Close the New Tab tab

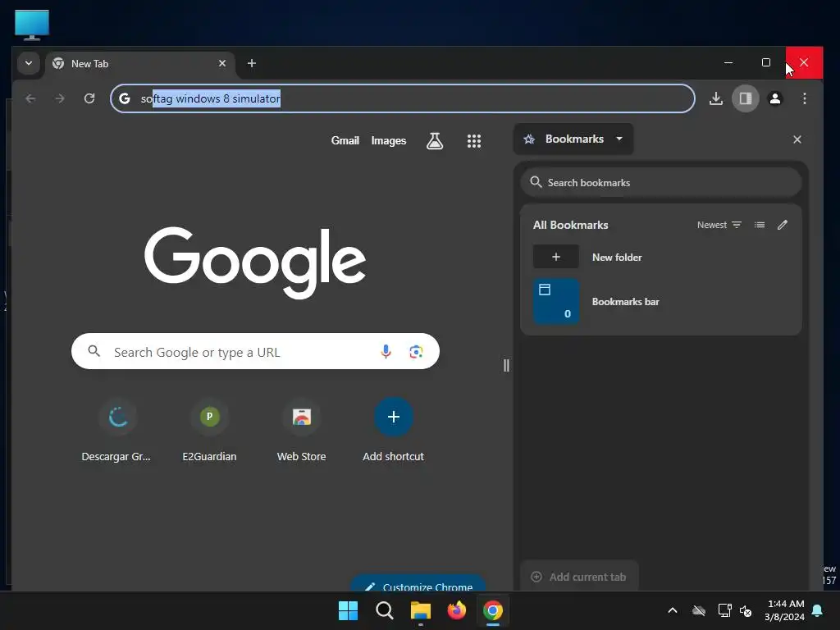click(222, 63)
